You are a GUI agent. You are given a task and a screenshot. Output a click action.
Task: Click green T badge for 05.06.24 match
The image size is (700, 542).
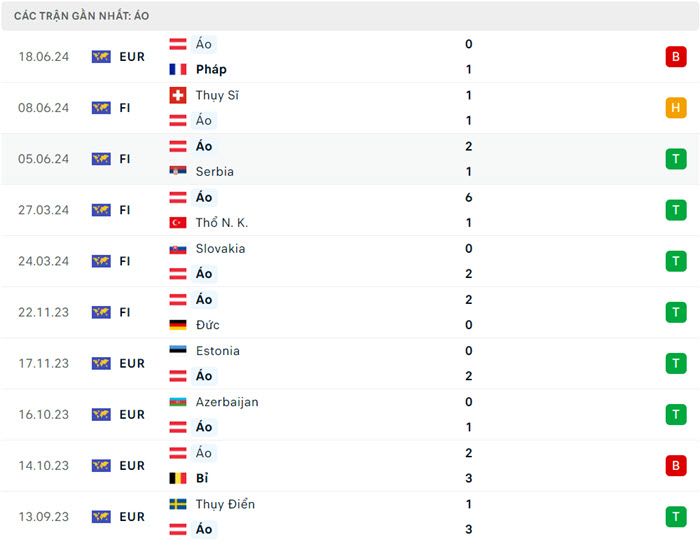(676, 159)
